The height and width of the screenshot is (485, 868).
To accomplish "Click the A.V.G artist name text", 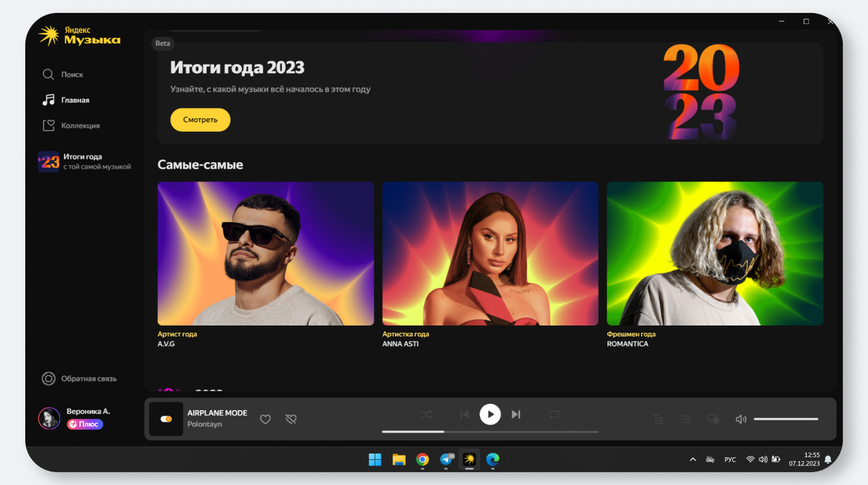I will pos(166,344).
